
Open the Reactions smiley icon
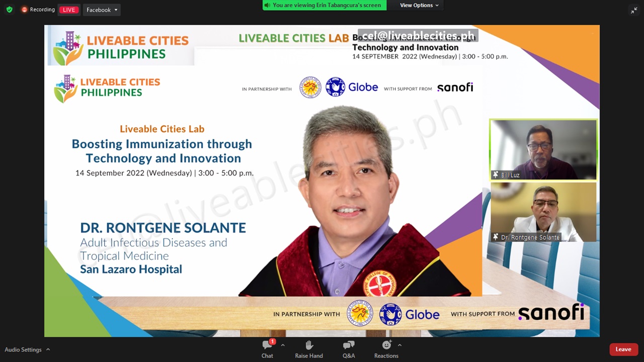[x=386, y=345]
